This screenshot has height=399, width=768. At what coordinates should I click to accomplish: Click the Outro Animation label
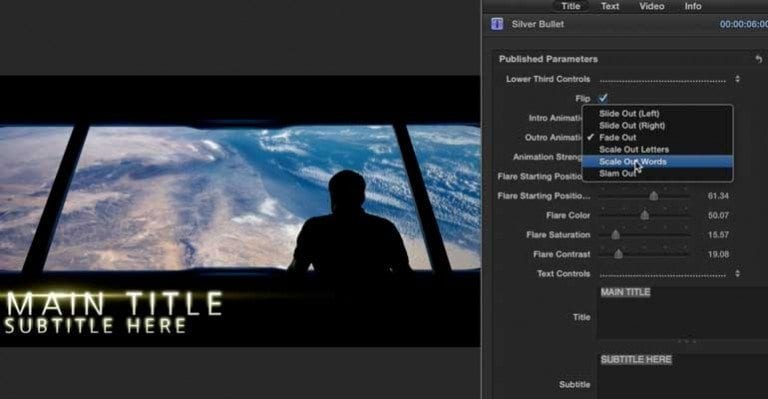coord(553,138)
